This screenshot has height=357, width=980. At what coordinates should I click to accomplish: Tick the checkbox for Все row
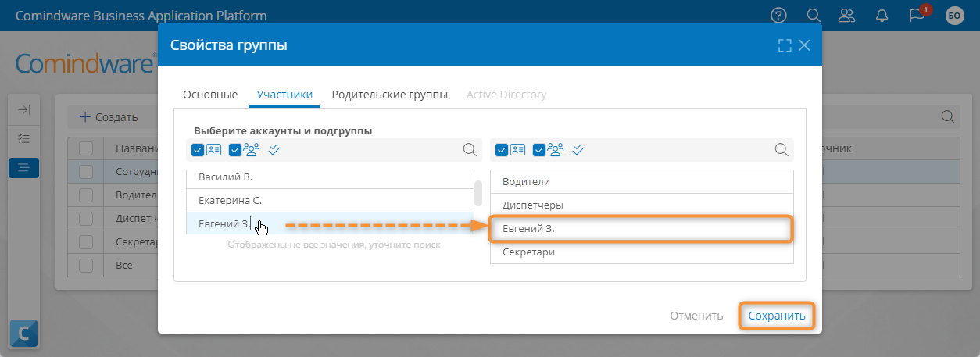(x=86, y=265)
